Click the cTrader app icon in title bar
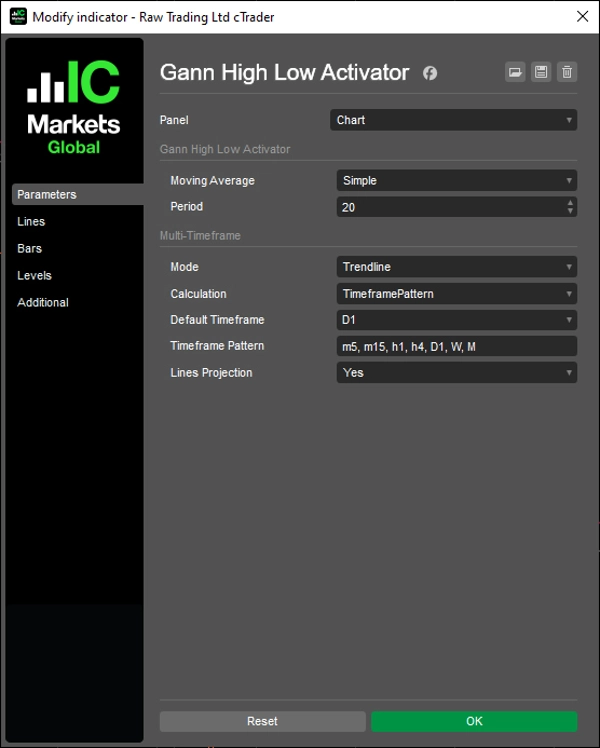 [17, 17]
